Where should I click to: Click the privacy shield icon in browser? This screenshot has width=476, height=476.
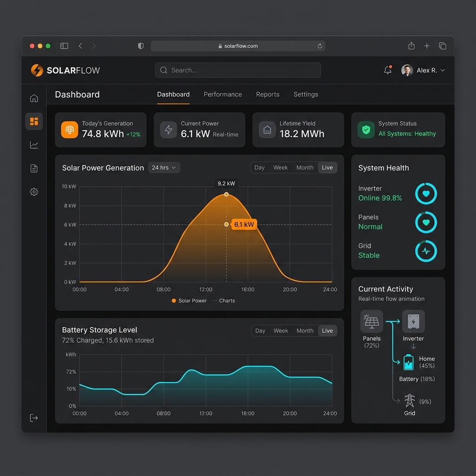tap(140, 46)
